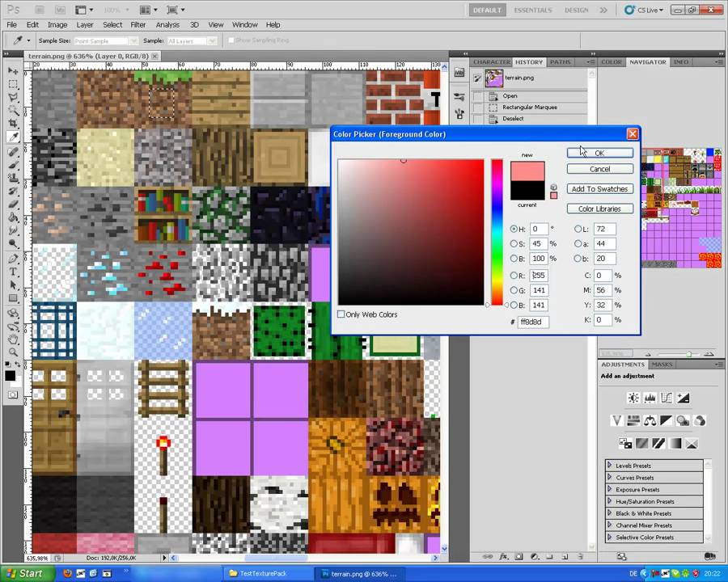
Task: Click Cancel in the Color Picker
Action: coord(600,169)
